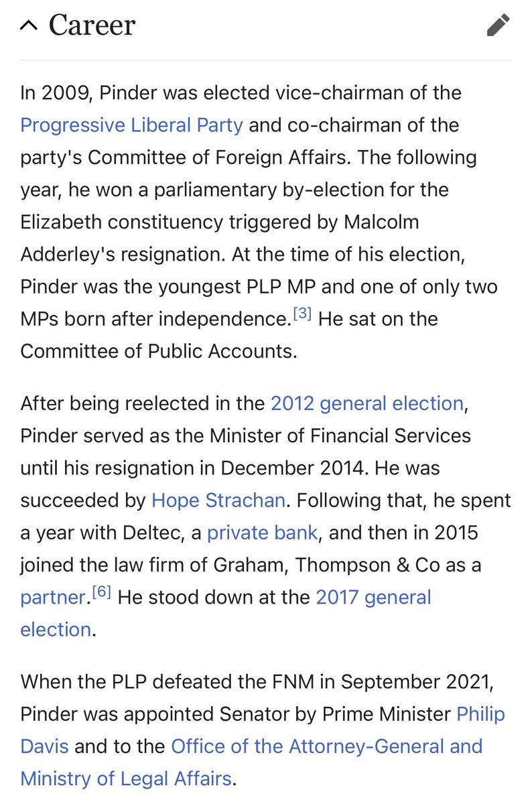The image size is (532, 804).
Task: Open the Progressive Liberal Party link
Action: [x=132, y=125]
